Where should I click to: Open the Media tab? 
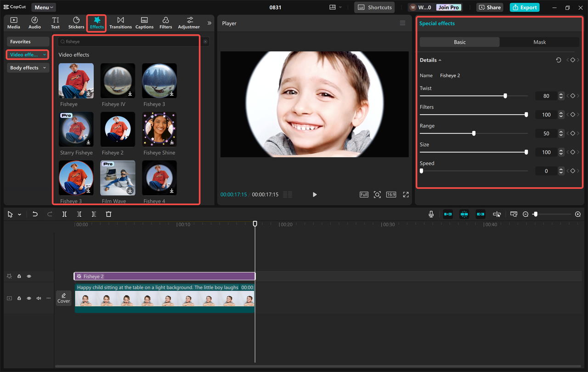tap(14, 23)
